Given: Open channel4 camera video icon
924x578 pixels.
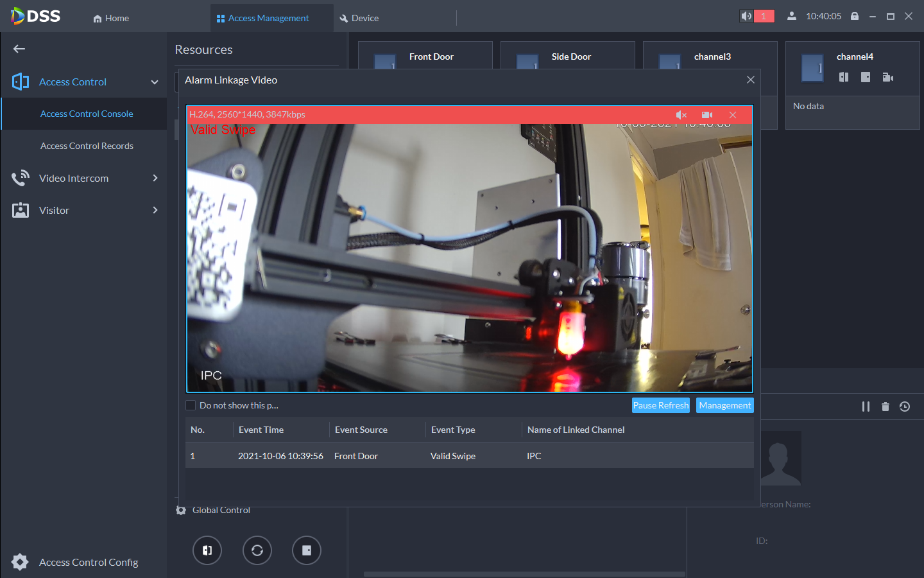Looking at the screenshot, I should 887,77.
